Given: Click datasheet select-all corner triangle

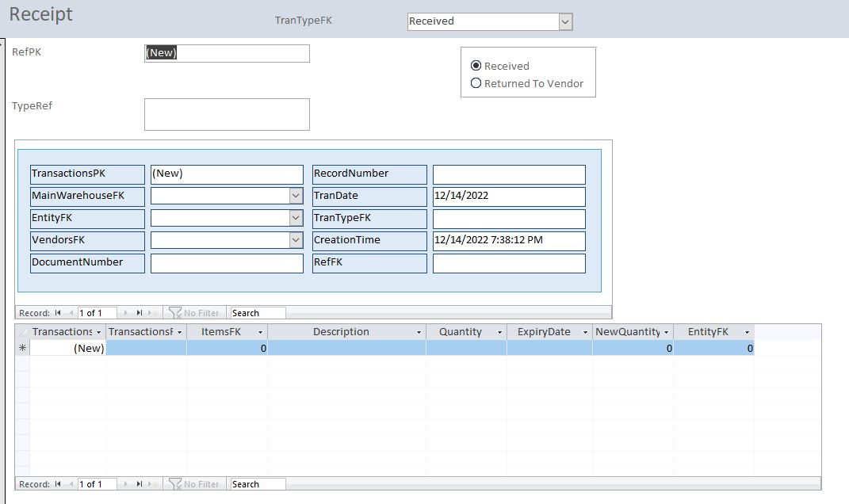Looking at the screenshot, I should click(22, 332).
